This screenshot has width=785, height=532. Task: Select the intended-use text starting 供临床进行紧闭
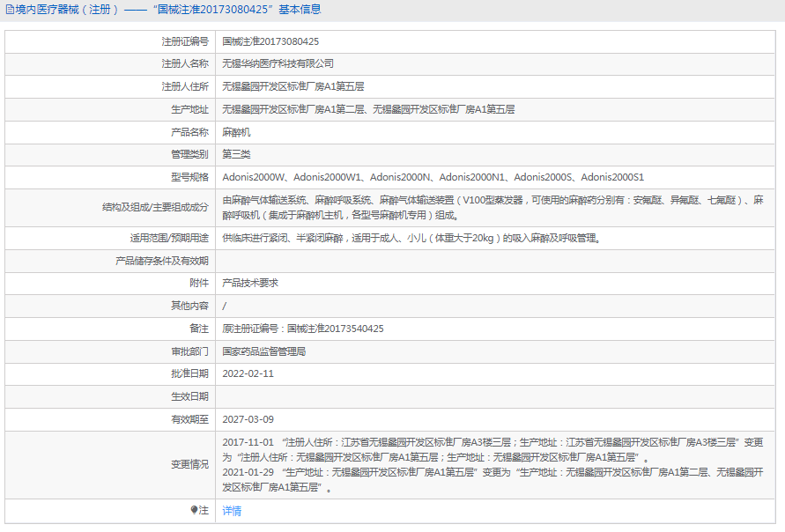(411, 238)
